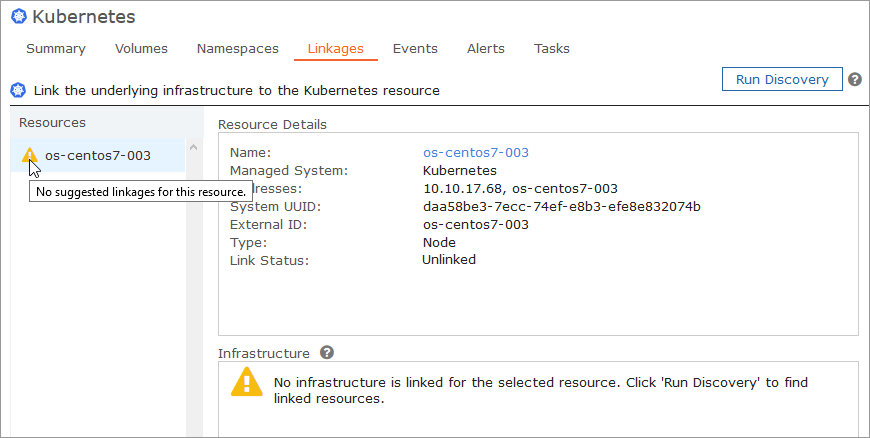View the Alerts tab
This screenshot has height=438, width=870.
pos(486,49)
